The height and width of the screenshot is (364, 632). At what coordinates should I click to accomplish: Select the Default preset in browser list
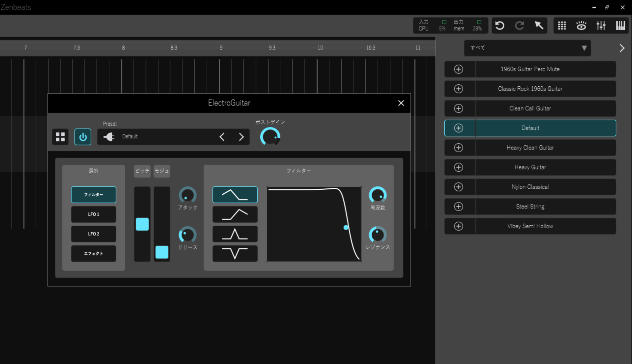coord(546,128)
